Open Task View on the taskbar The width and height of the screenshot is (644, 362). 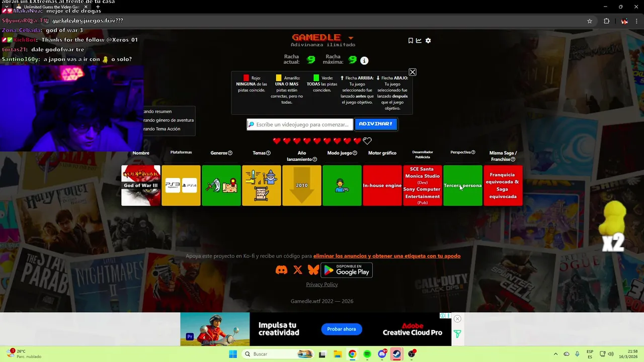coord(322,354)
